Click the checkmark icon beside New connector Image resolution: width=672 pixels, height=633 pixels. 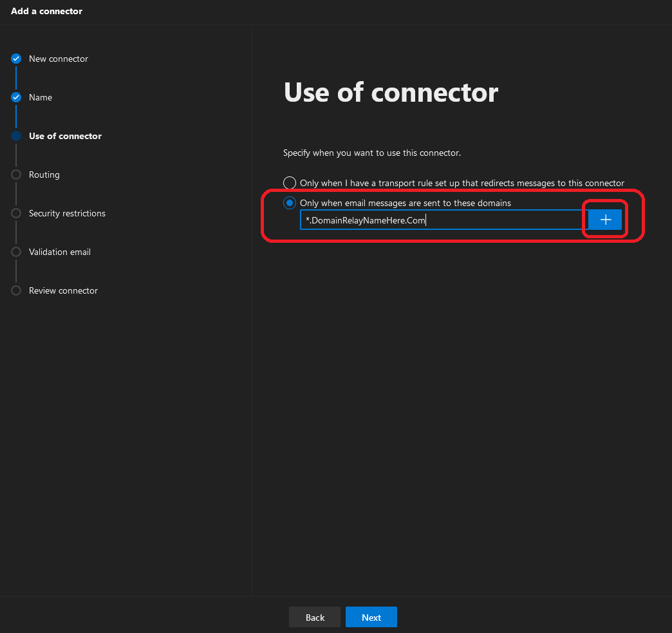click(x=16, y=59)
